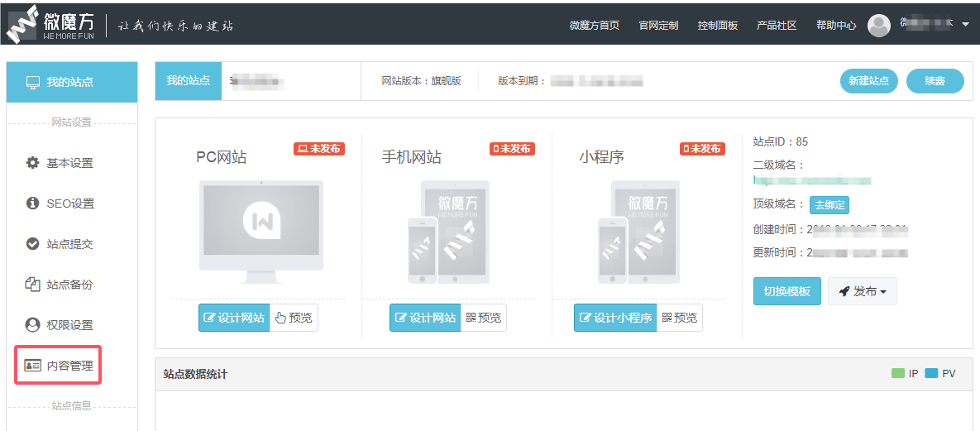This screenshot has width=980, height=431.
Task: Click the checkmark icon for 站点提交
Action: point(32,244)
